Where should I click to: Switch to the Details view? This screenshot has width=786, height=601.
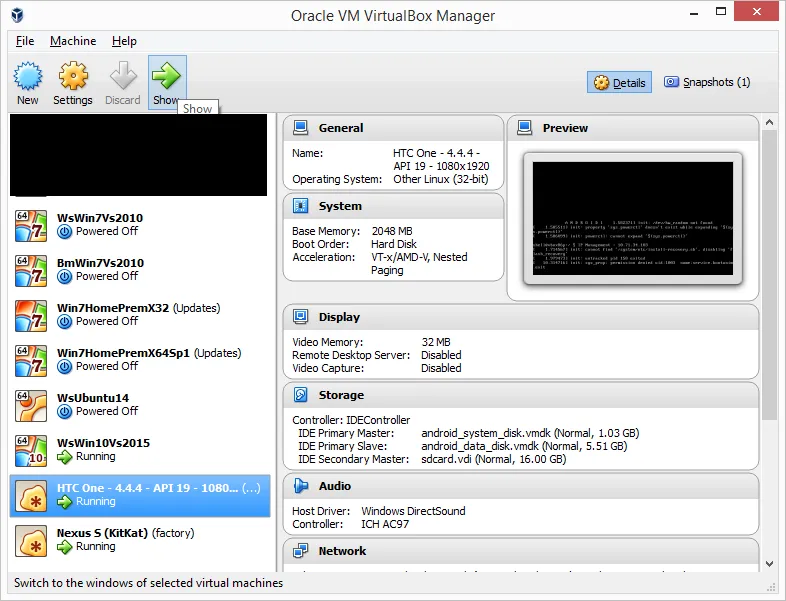tap(620, 83)
